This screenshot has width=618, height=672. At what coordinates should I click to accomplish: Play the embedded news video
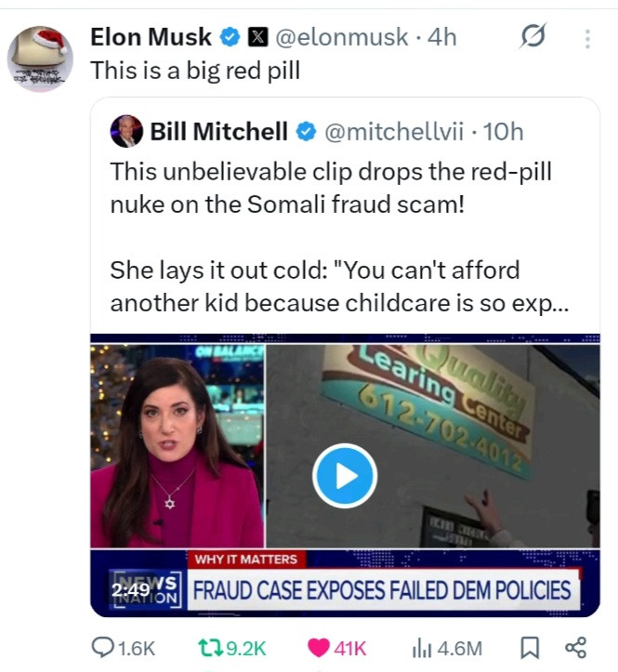pyautogui.click(x=344, y=475)
